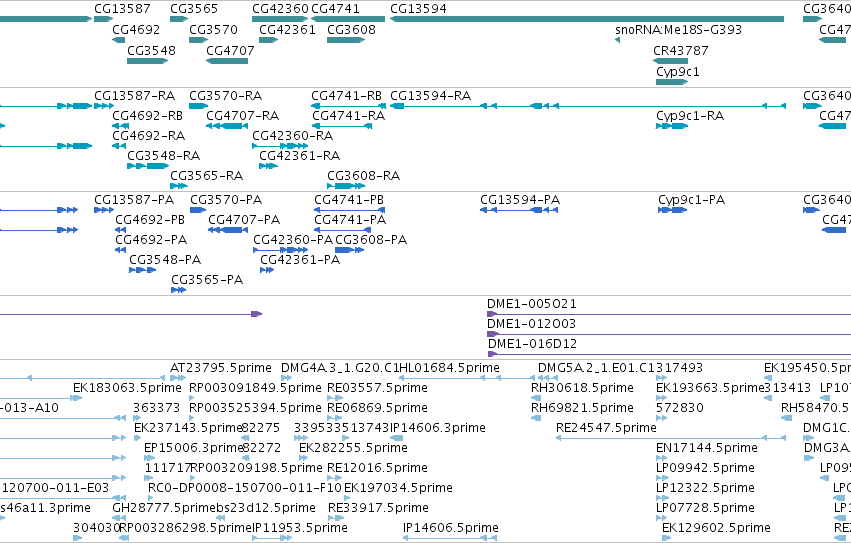Viewport: 851px width, 543px height.
Task: Click the CG3548 gene feature
Action: pyautogui.click(x=148, y=61)
